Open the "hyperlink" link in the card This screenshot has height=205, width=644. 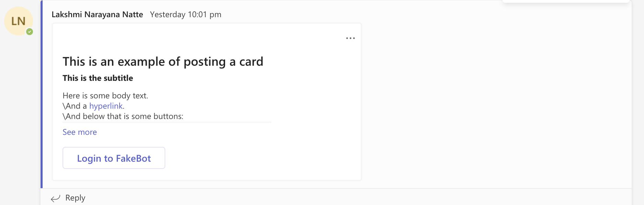[106, 106]
